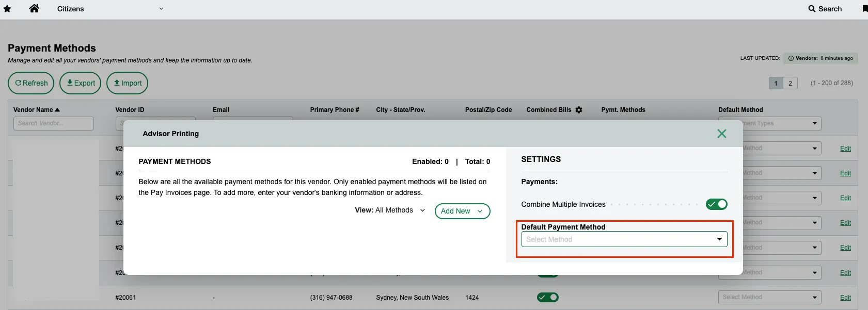Open the Default Payment Method select

click(624, 239)
